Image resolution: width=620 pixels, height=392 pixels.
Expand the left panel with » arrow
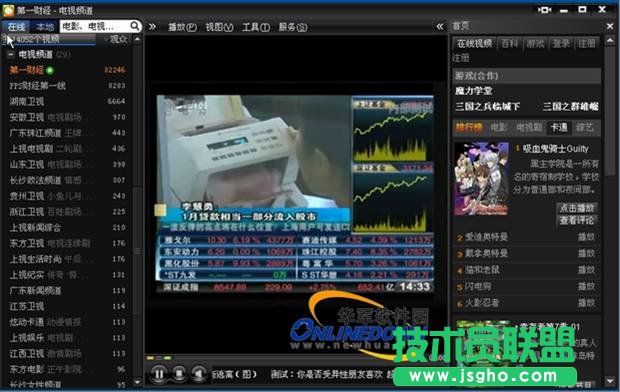[152, 27]
